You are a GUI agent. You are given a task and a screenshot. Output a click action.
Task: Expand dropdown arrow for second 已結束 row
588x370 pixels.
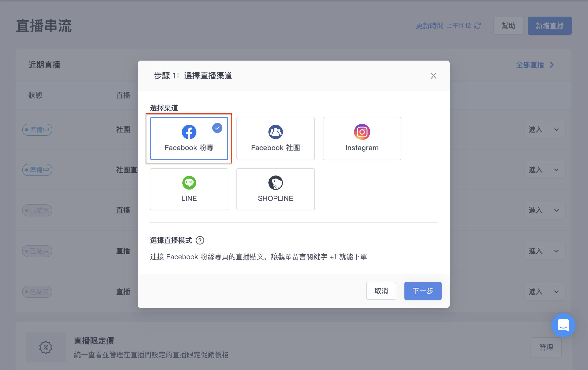(x=556, y=251)
